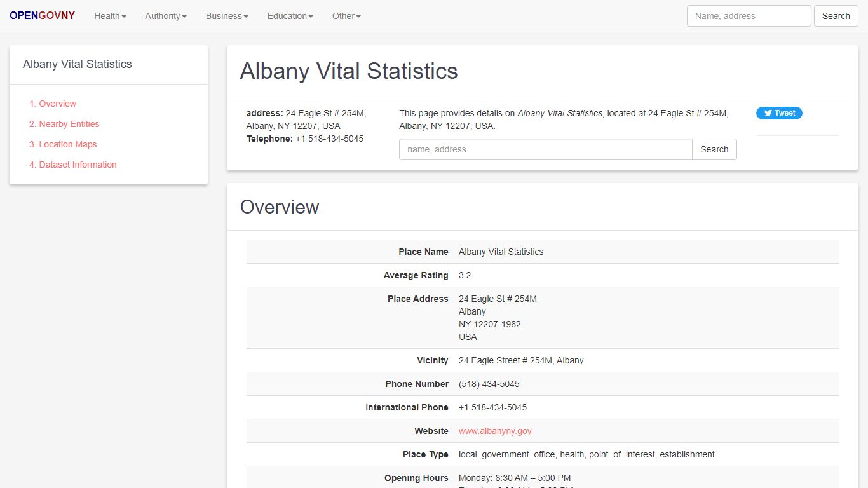Expand the Other dropdown menu
This screenshot has height=488, width=868.
tap(346, 16)
